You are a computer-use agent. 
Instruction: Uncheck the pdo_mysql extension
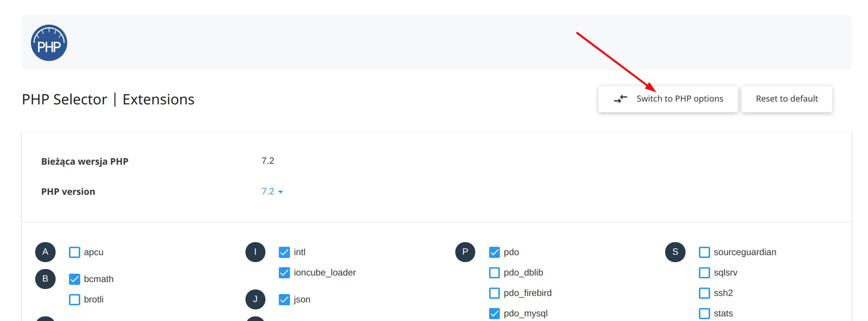click(495, 314)
